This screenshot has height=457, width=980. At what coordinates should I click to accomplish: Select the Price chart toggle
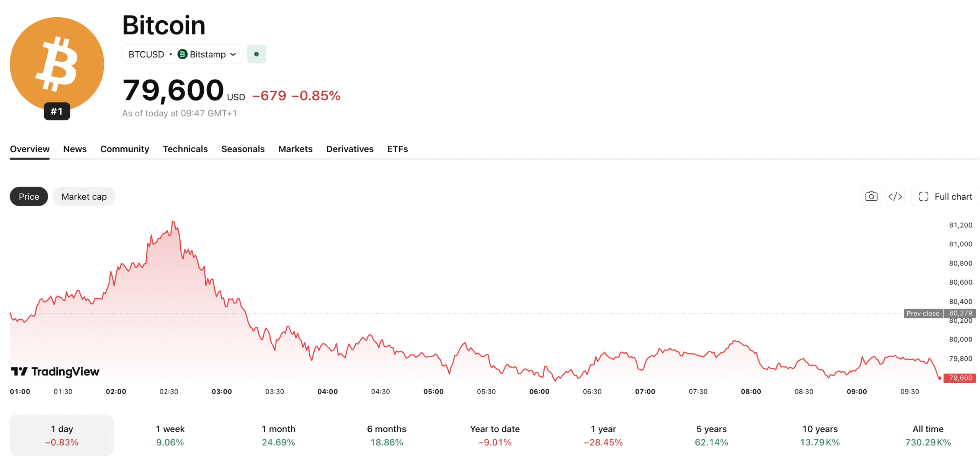tap(29, 197)
